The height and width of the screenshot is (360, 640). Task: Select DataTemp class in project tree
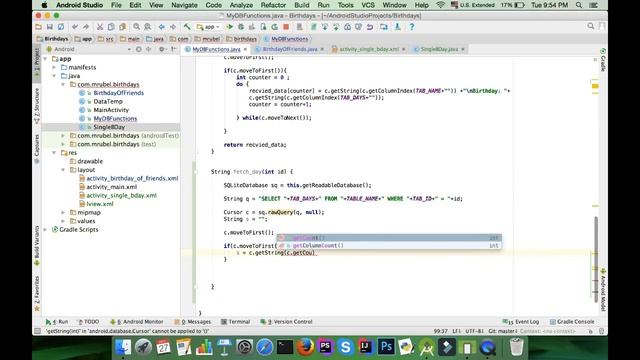pyautogui.click(x=108, y=102)
